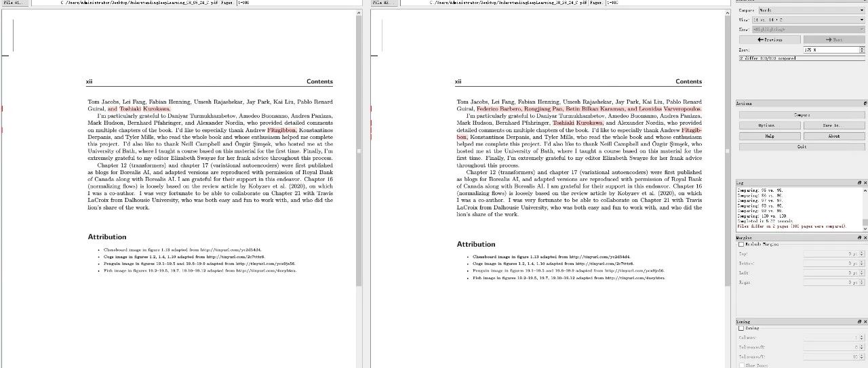
Task: Go to Next difference
Action: click(833, 39)
